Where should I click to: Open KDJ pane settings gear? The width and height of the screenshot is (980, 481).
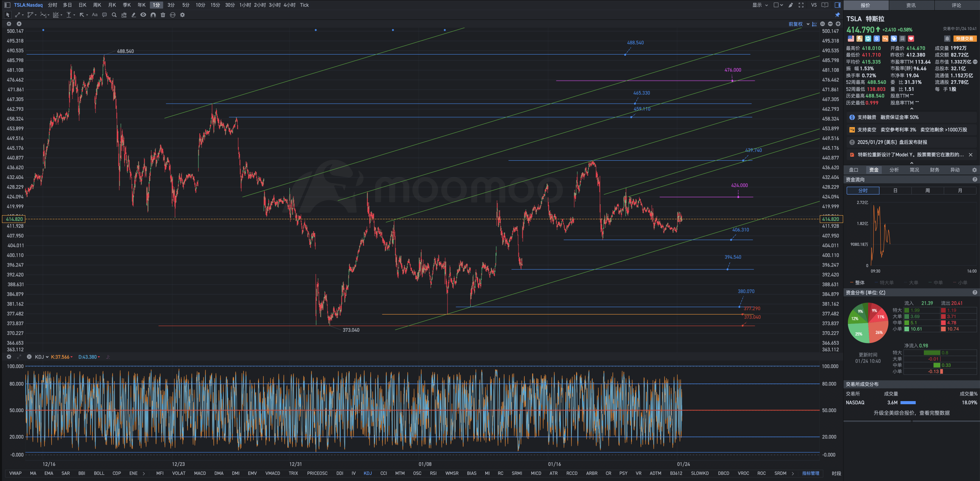coord(9,357)
